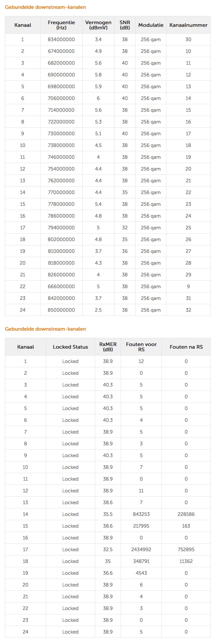
Task: Select the frequency cell 834000000
Action: (61, 40)
